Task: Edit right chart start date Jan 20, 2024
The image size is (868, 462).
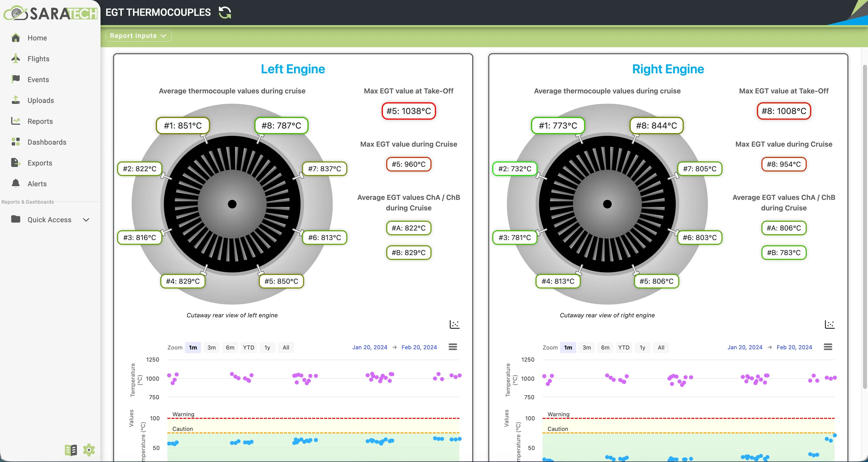Action: pyautogui.click(x=745, y=347)
